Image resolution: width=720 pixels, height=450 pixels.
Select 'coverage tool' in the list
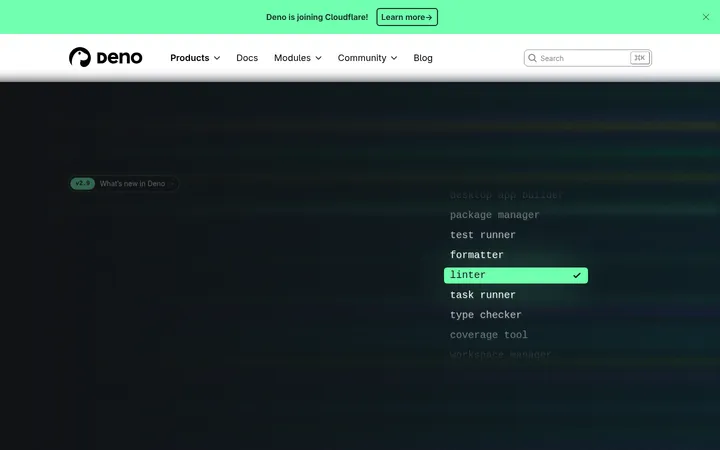point(489,335)
